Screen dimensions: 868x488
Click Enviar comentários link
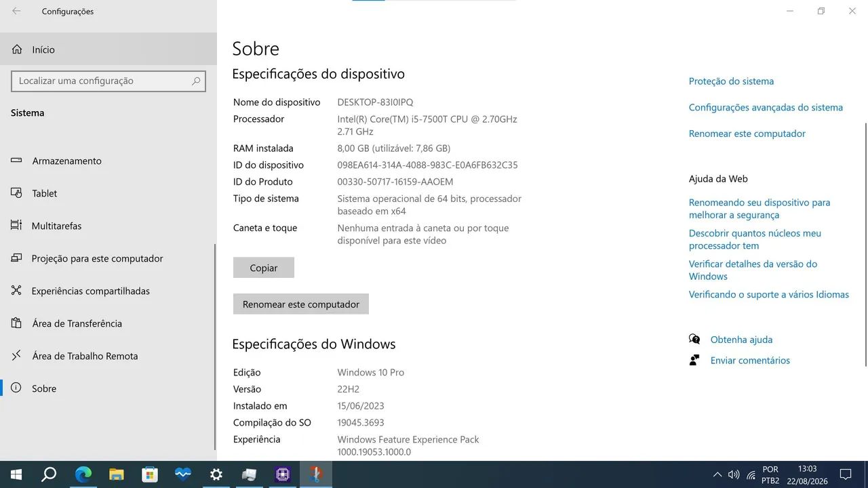[x=750, y=361]
